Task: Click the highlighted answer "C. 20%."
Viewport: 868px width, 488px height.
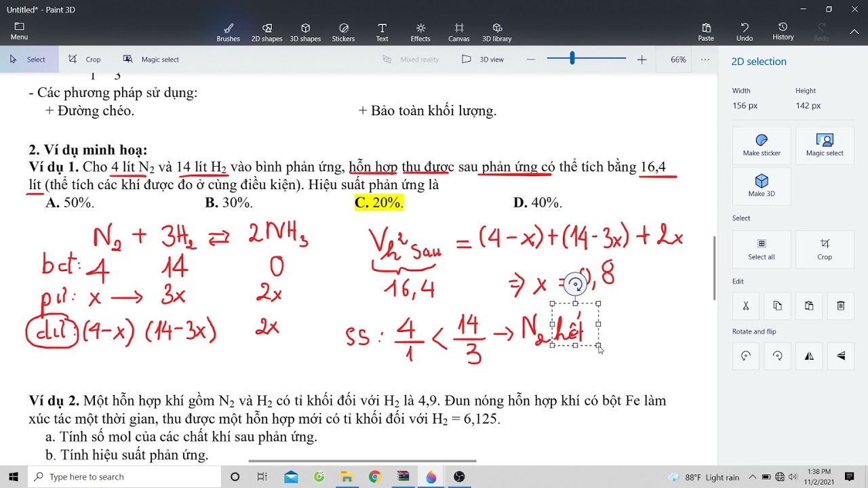Action: tap(378, 203)
